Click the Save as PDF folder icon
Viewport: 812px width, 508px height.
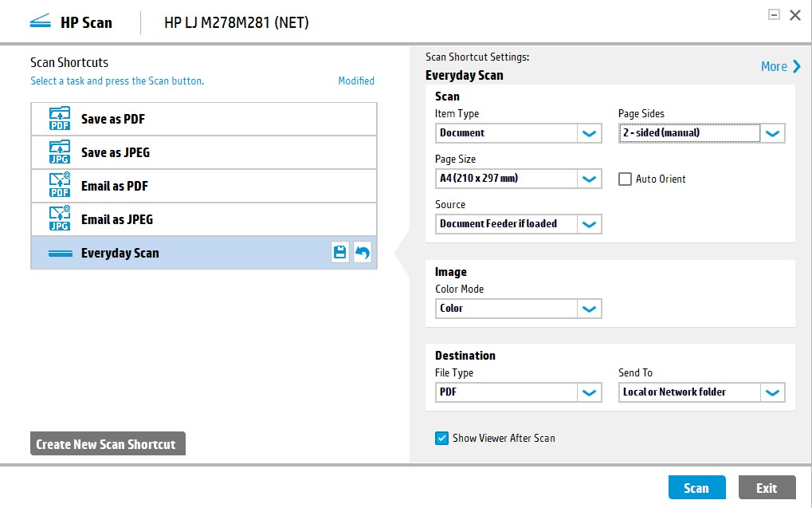[60, 119]
